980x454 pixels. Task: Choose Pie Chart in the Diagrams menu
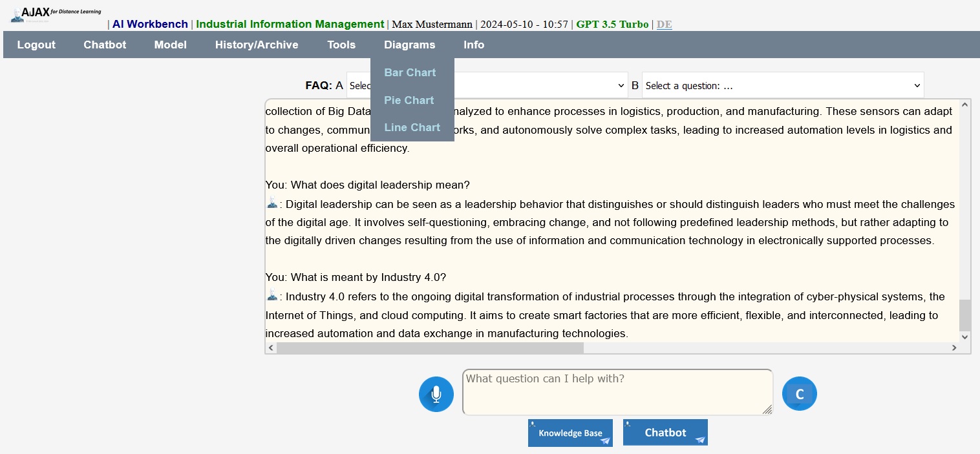pos(409,100)
